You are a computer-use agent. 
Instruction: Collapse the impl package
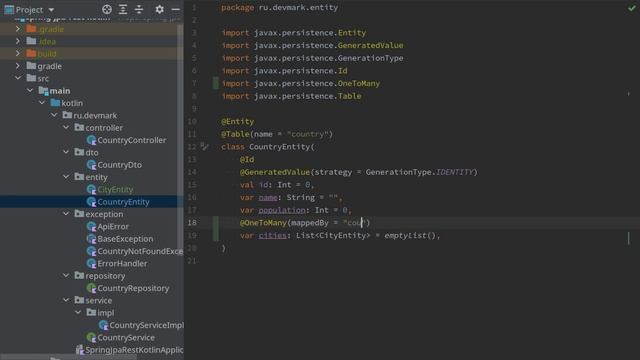coord(78,312)
